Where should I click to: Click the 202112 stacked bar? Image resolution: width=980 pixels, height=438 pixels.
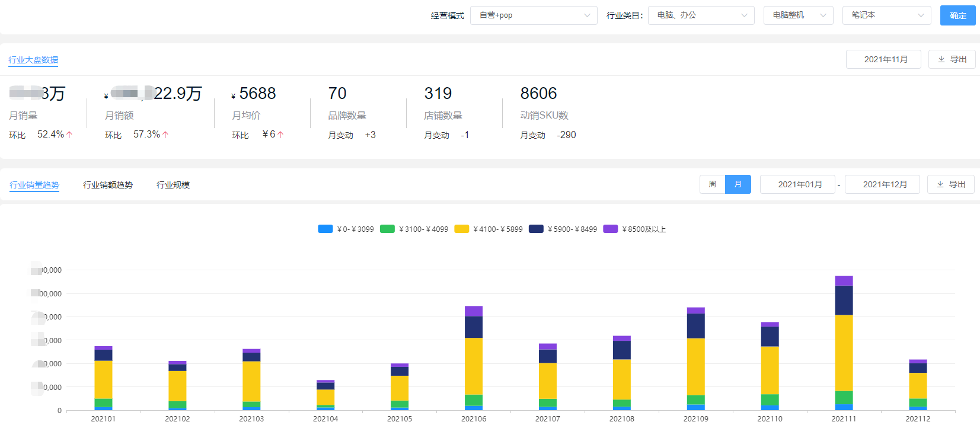tap(918, 385)
